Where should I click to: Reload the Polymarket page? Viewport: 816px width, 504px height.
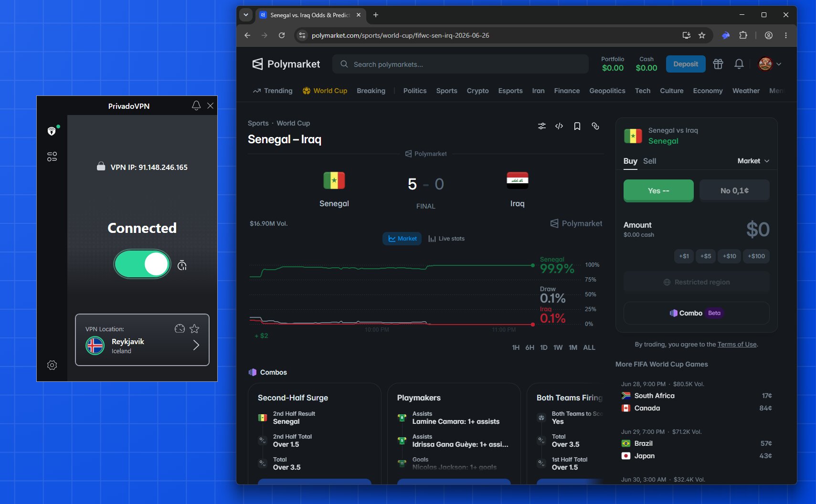(x=282, y=35)
